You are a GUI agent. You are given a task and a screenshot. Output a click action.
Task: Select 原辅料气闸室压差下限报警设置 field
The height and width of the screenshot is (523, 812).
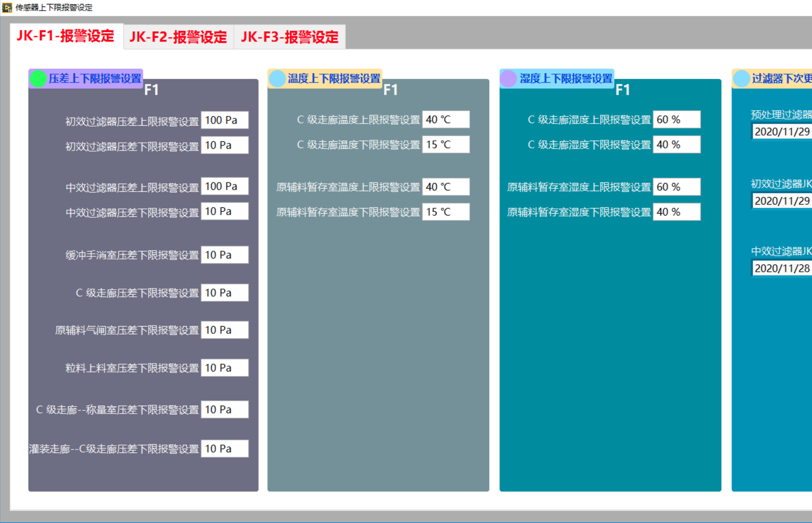pyautogui.click(x=225, y=330)
